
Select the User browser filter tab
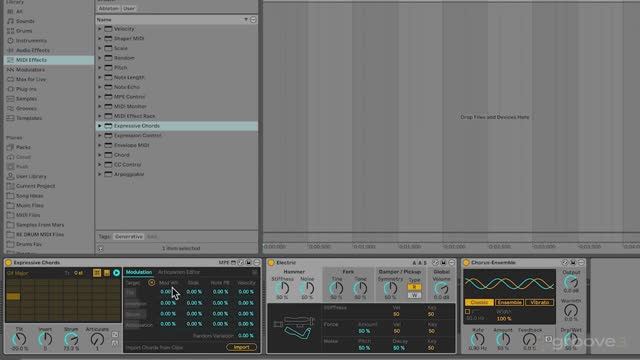(129, 8)
